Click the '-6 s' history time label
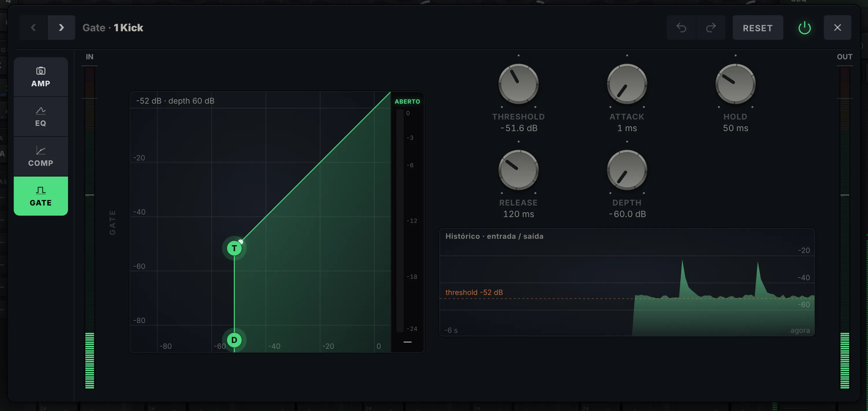This screenshot has width=868, height=411. (x=451, y=331)
